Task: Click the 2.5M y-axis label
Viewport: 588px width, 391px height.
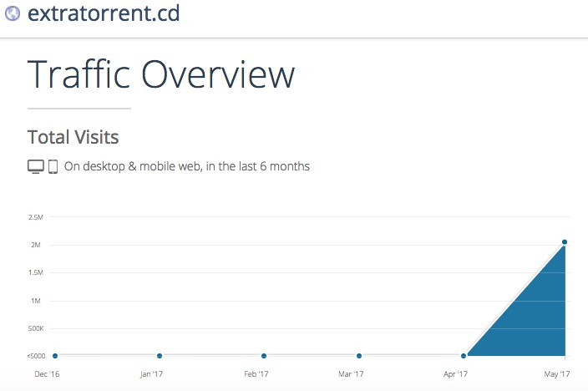Action: pos(36,217)
